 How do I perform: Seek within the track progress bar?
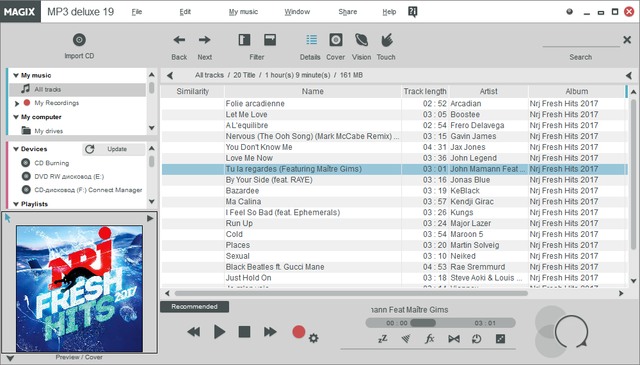(x=440, y=323)
